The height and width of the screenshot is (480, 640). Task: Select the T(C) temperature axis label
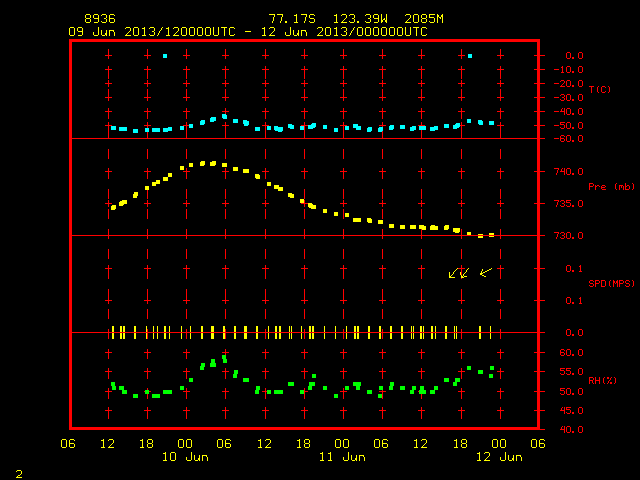tap(600, 89)
